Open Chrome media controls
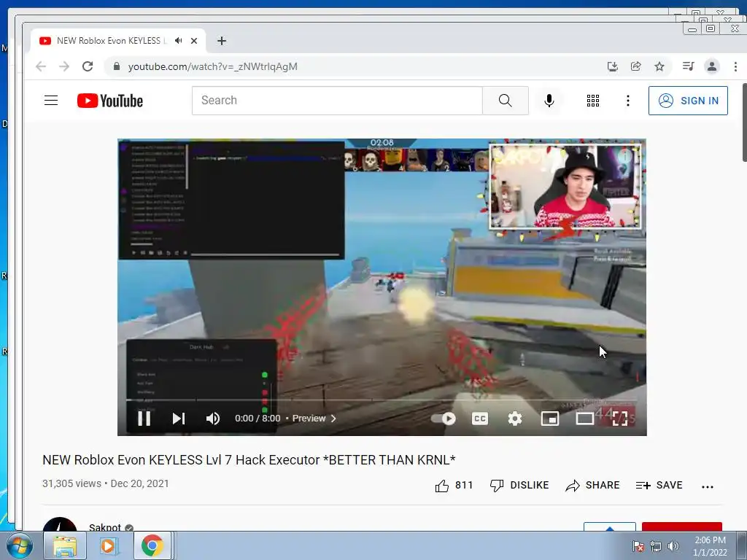747x560 pixels. [688, 66]
